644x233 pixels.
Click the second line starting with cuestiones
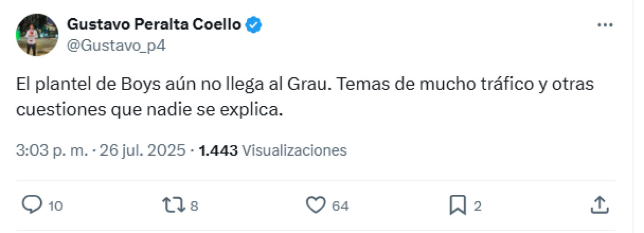click(149, 110)
